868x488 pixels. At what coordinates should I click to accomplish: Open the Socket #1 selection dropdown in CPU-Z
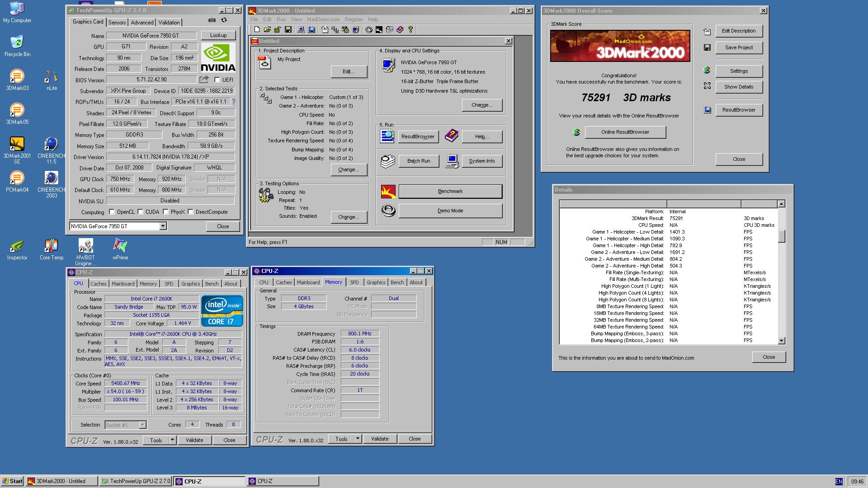click(142, 425)
